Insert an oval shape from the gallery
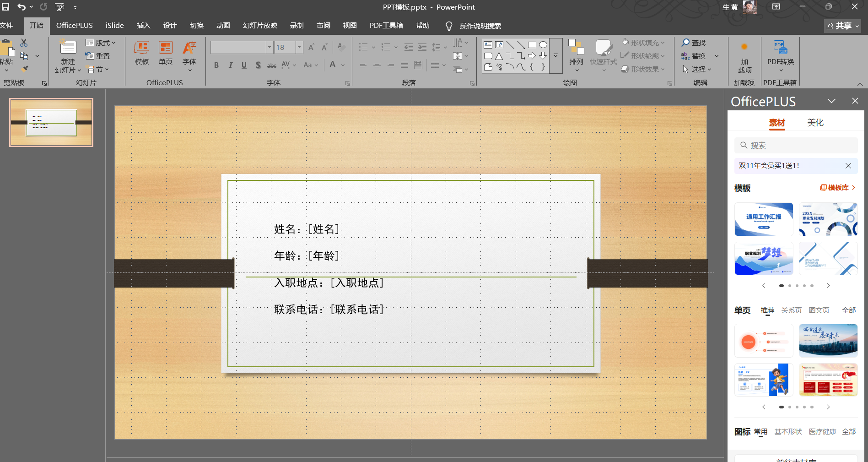This screenshot has width=868, height=462. click(543, 44)
